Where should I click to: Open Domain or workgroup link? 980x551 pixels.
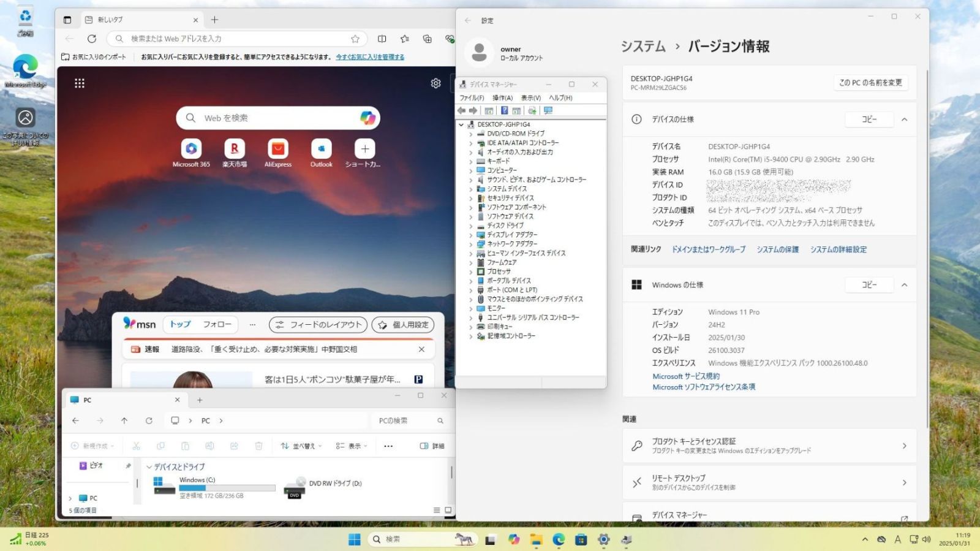pos(709,249)
